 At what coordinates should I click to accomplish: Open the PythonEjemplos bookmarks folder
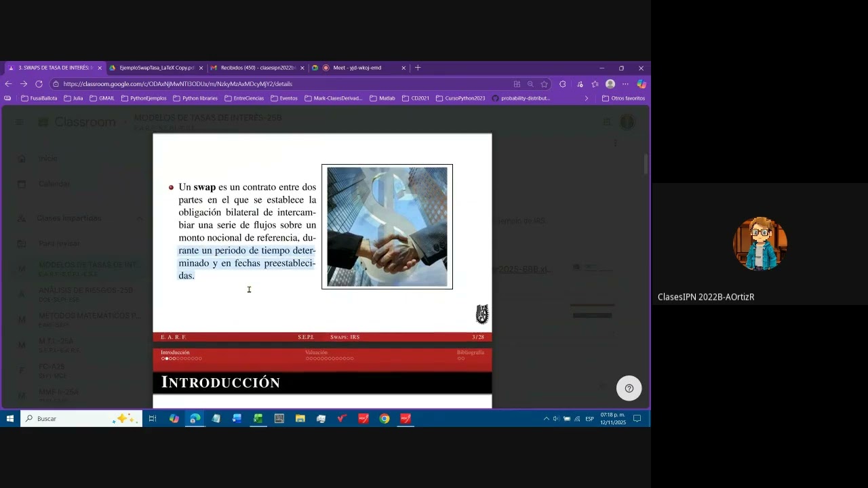click(x=144, y=98)
